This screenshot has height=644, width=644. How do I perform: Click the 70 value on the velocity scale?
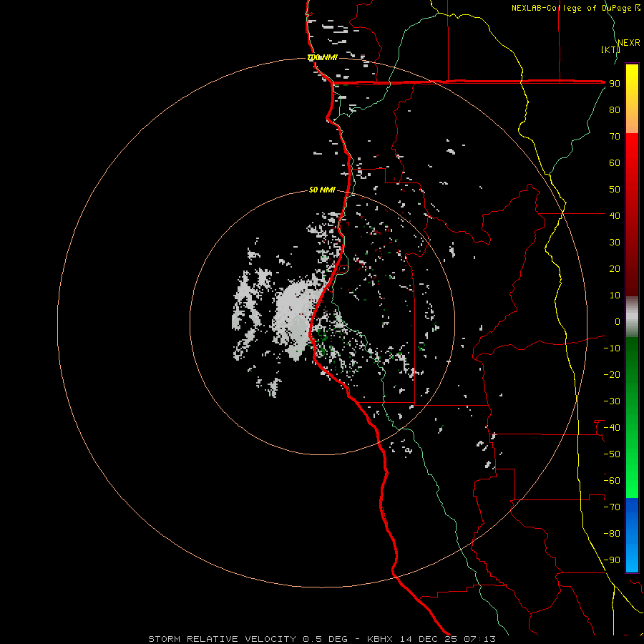pyautogui.click(x=615, y=137)
